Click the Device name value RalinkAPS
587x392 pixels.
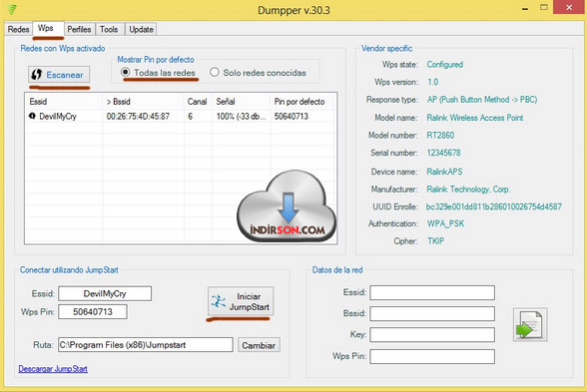click(444, 172)
